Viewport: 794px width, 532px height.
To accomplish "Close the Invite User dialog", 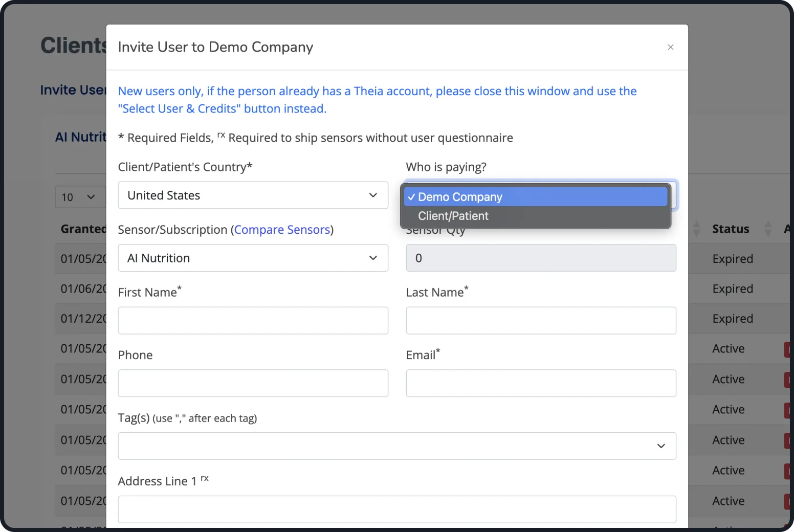I will pos(670,47).
